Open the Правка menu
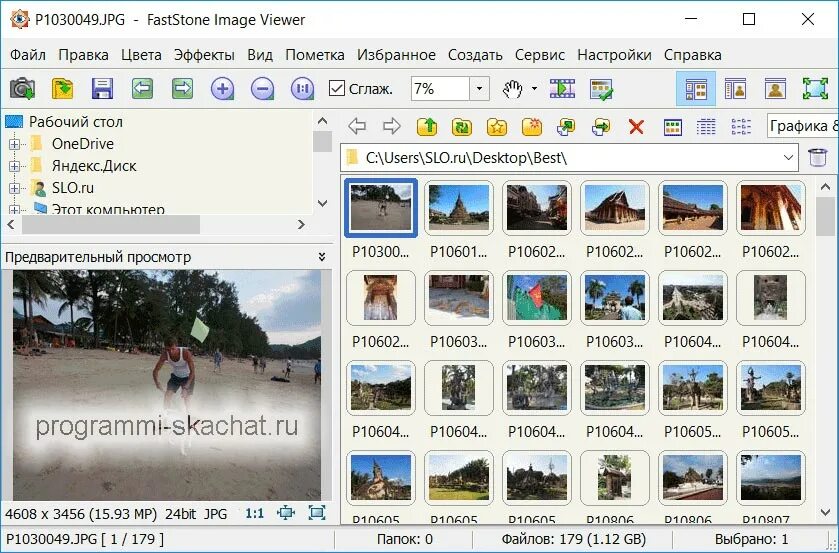The image size is (839, 553). point(83,55)
